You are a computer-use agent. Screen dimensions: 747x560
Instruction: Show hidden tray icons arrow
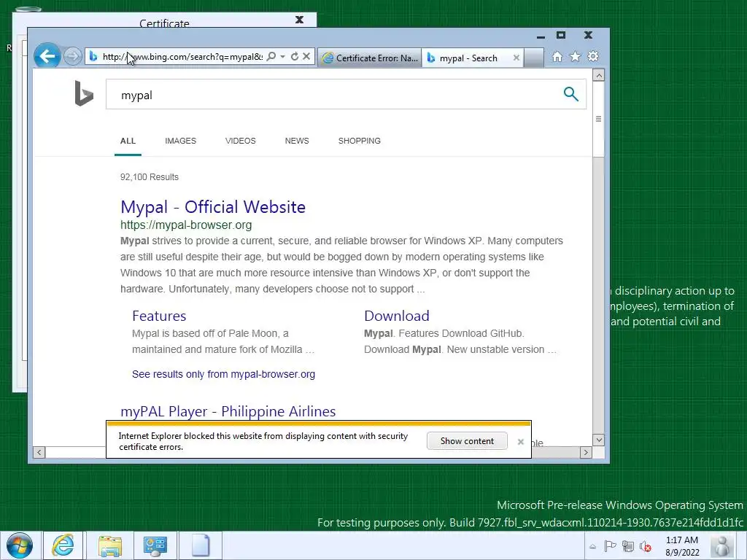click(x=592, y=546)
